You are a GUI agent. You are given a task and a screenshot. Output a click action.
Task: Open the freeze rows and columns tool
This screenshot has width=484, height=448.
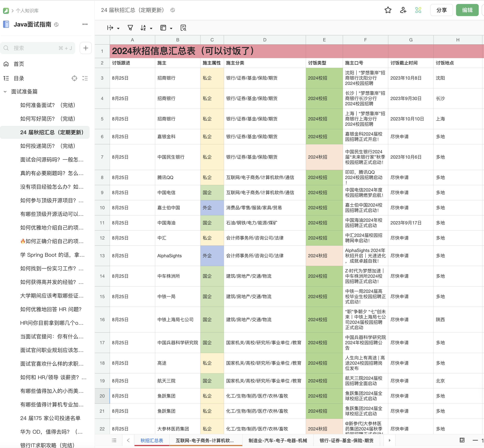click(x=110, y=28)
